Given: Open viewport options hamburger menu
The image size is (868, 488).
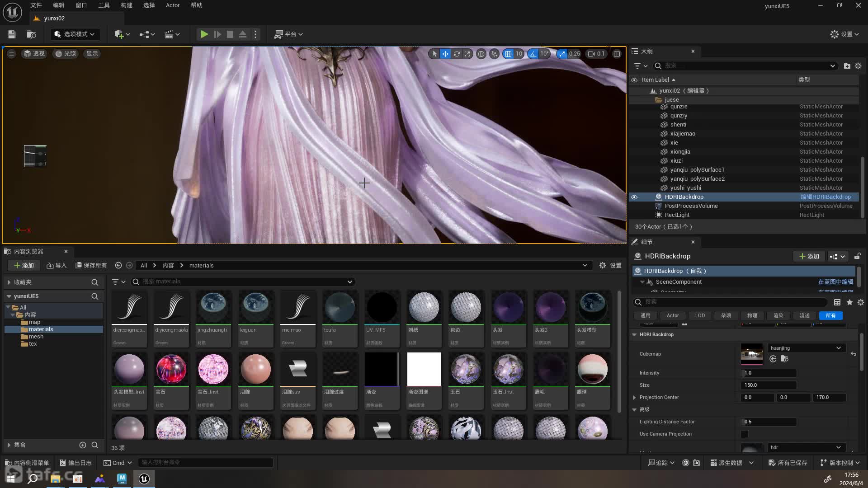Looking at the screenshot, I should (x=12, y=54).
